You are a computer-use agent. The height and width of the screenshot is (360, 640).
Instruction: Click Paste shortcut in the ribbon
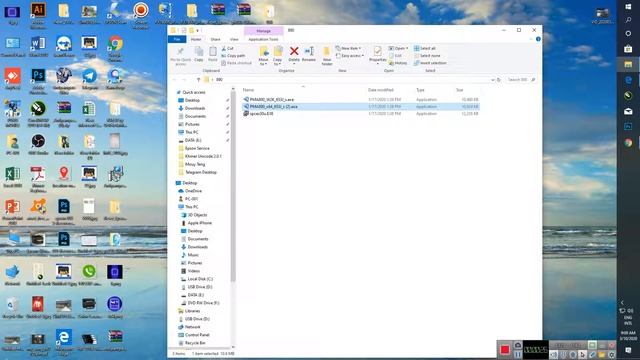coord(237,63)
